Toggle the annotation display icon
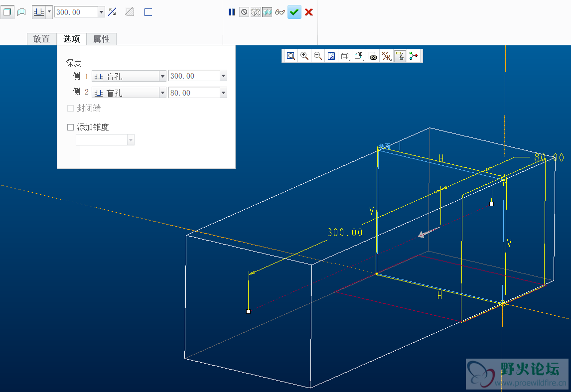 400,56
